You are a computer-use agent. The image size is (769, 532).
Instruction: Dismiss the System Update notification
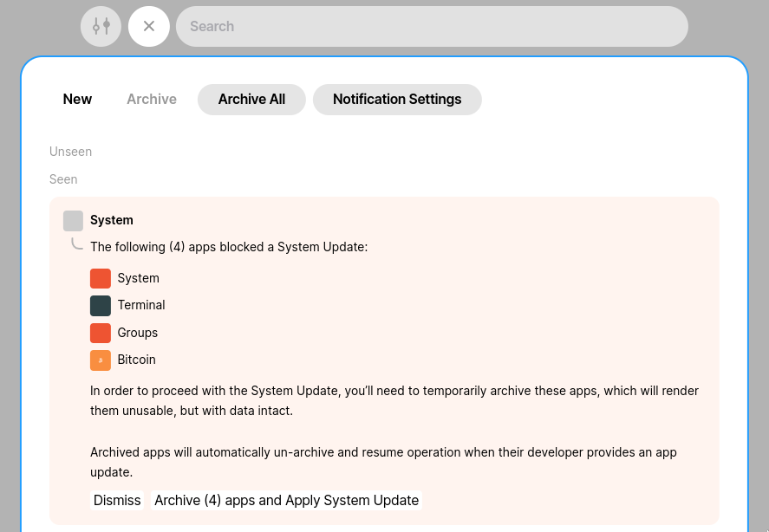(x=117, y=500)
